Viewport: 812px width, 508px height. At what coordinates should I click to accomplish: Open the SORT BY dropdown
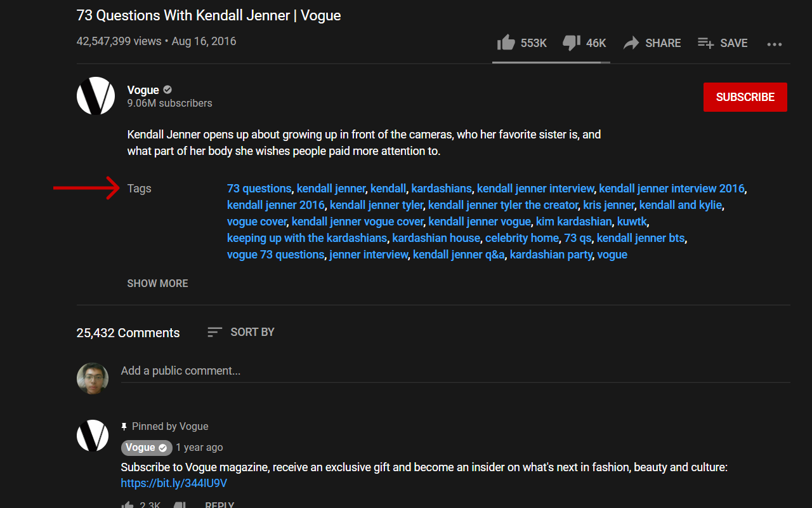252,331
